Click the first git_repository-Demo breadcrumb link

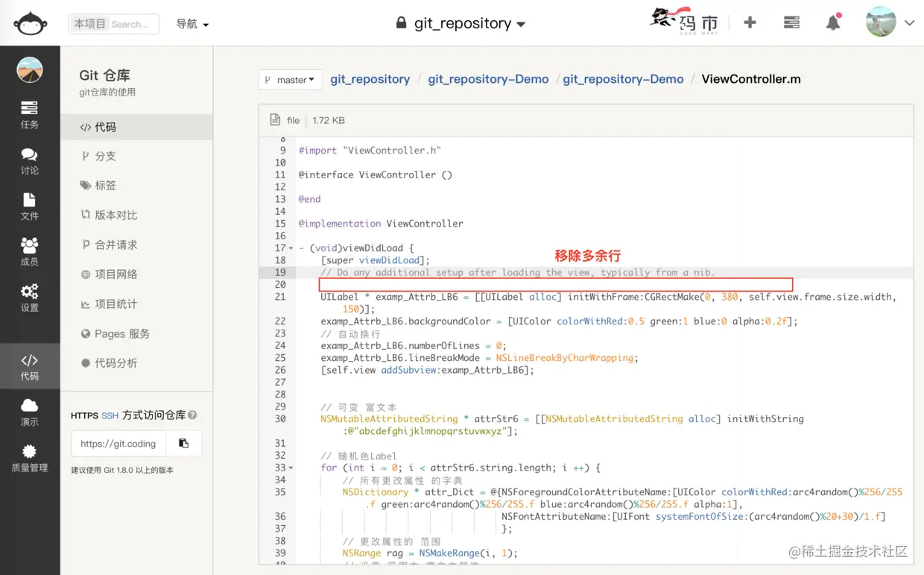coord(488,79)
